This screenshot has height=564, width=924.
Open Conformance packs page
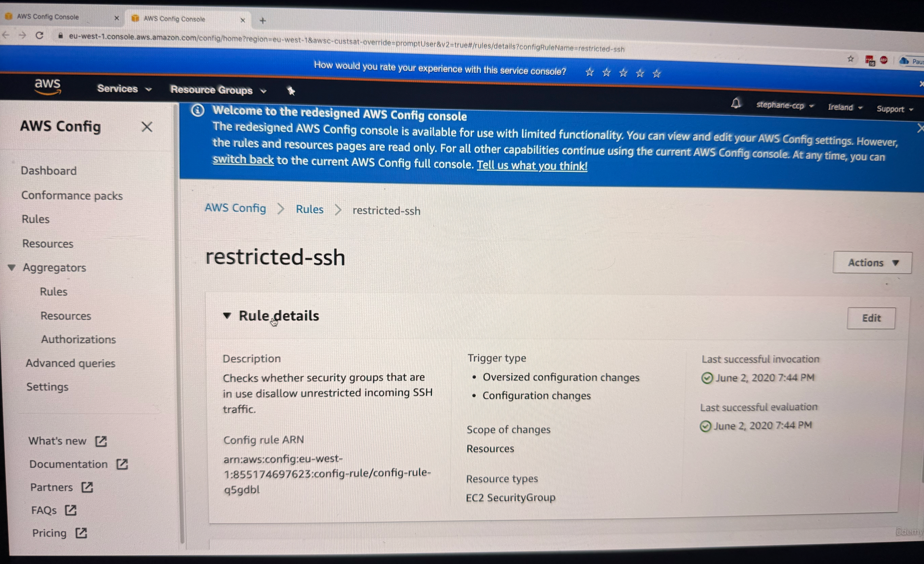point(72,195)
